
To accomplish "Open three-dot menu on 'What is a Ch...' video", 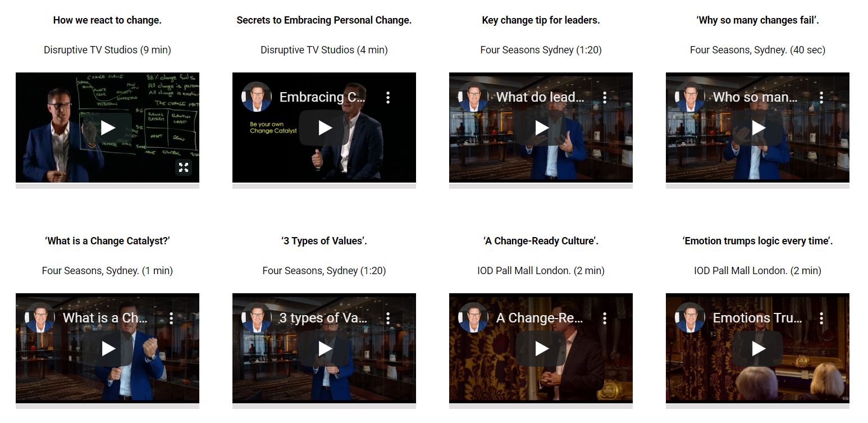I will click(171, 318).
